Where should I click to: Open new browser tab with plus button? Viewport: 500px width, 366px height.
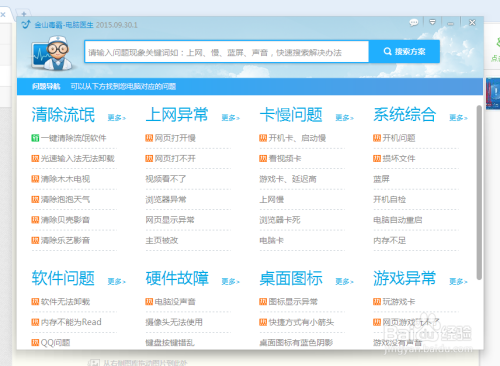click(24, 14)
